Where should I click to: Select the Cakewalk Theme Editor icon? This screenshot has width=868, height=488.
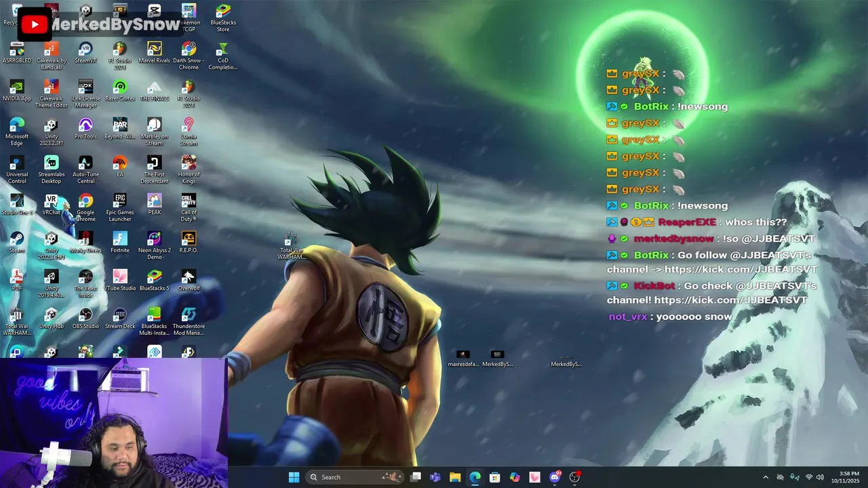pyautogui.click(x=51, y=94)
